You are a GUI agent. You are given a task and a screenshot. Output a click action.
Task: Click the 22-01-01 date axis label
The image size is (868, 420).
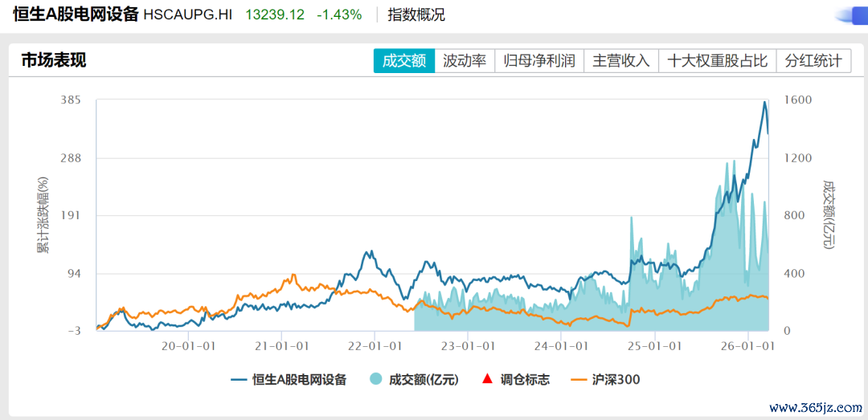(x=375, y=346)
